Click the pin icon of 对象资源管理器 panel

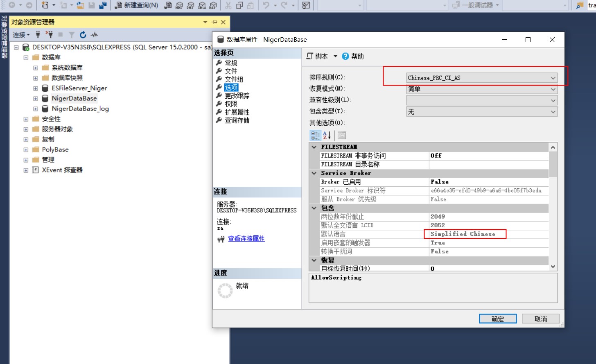click(214, 22)
